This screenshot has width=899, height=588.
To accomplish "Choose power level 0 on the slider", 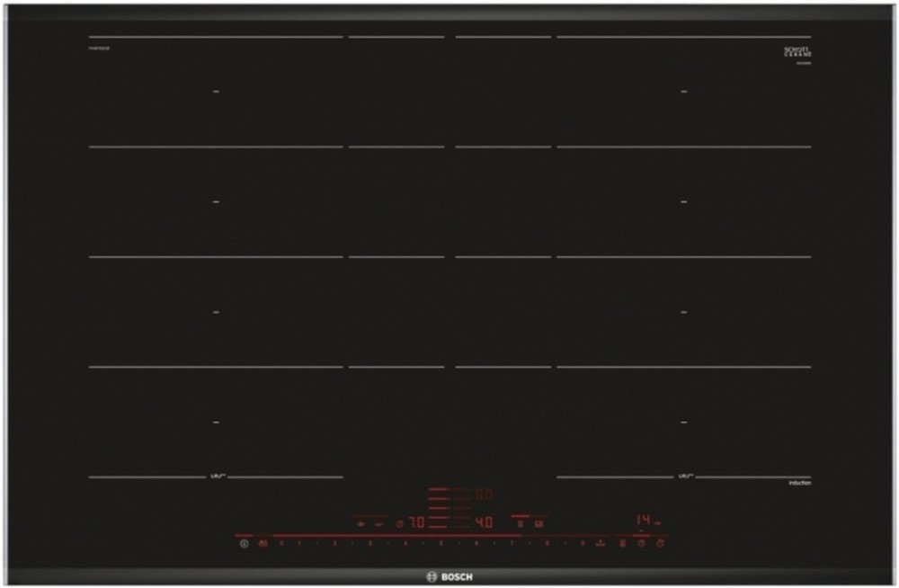I will click(281, 543).
